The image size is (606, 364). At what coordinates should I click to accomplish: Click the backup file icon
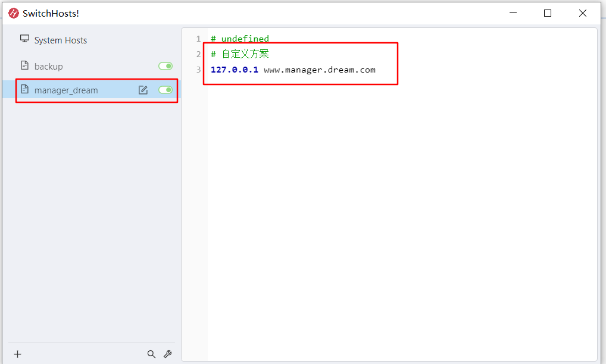click(25, 65)
